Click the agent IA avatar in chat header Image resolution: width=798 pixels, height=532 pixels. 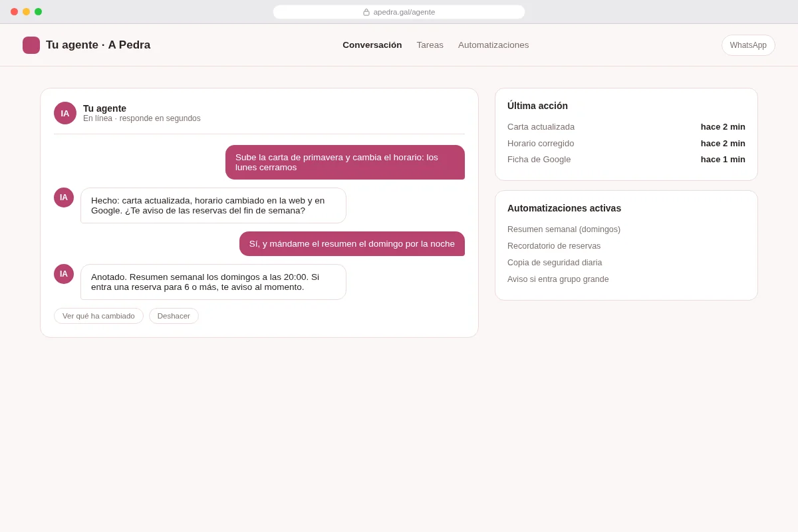[65, 113]
